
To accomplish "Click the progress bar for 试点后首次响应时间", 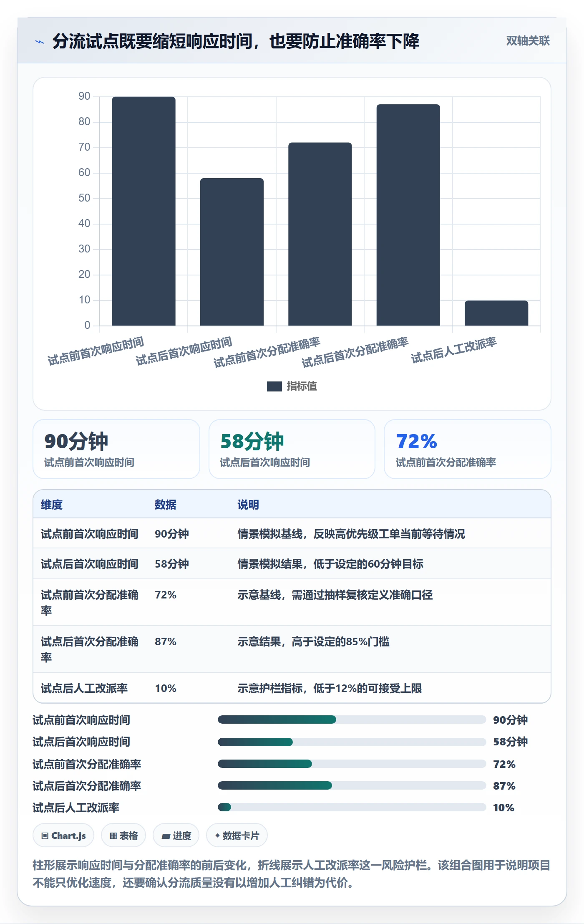I will click(352, 742).
